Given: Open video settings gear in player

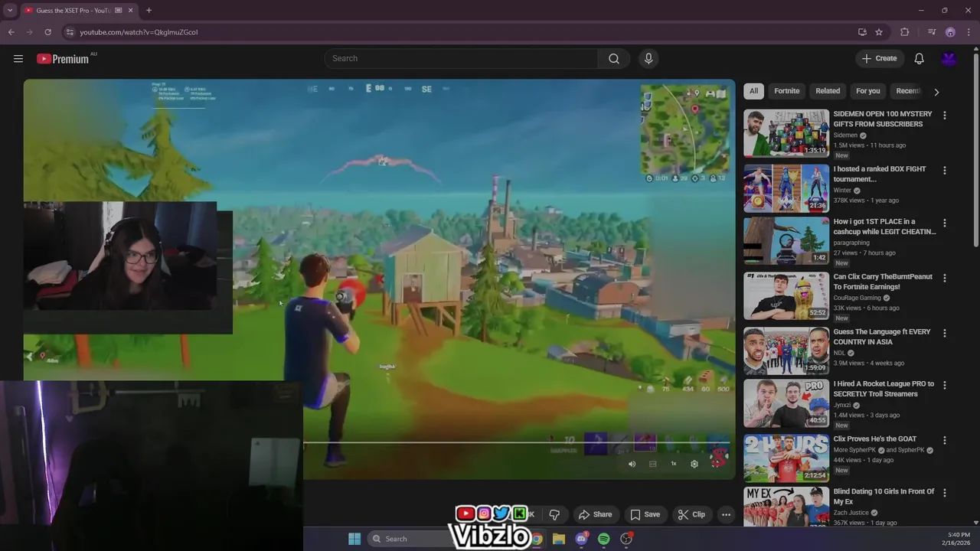Looking at the screenshot, I should click(694, 464).
